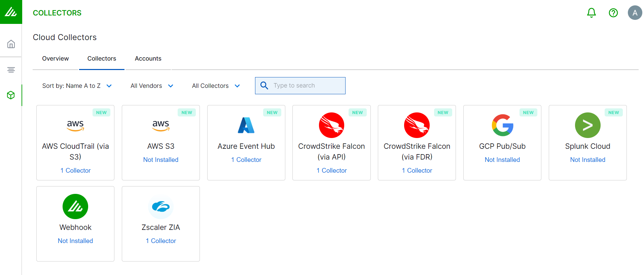Click the help question mark icon
This screenshot has width=644, height=275.
[x=613, y=13]
